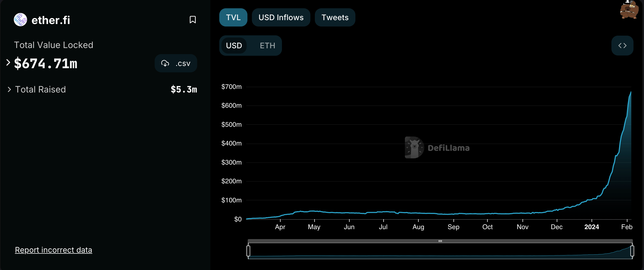Toggle the TVL chart metric
Image resolution: width=644 pixels, height=270 pixels.
(233, 17)
